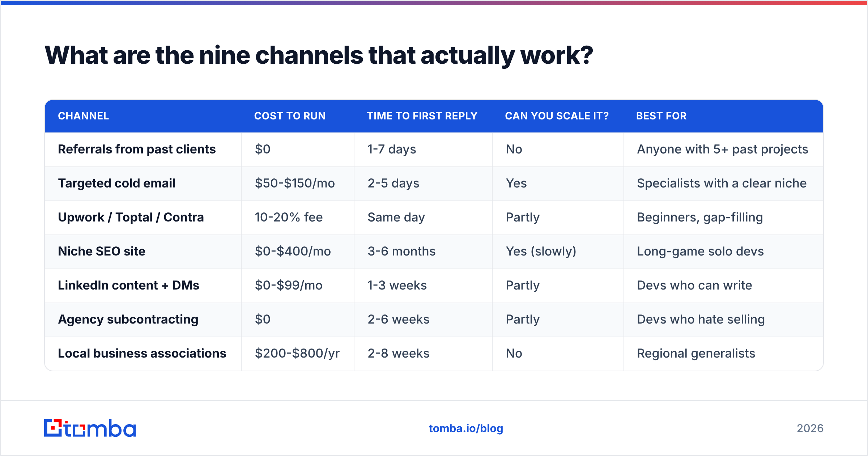This screenshot has height=456, width=868.
Task: Click the heading 'What are the nine channels that actually work?'
Action: [319, 55]
